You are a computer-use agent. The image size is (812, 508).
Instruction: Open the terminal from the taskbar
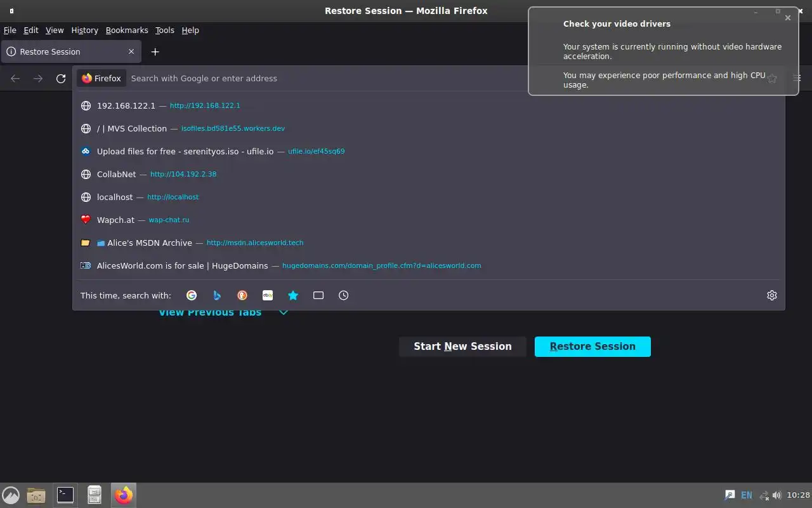(65, 495)
